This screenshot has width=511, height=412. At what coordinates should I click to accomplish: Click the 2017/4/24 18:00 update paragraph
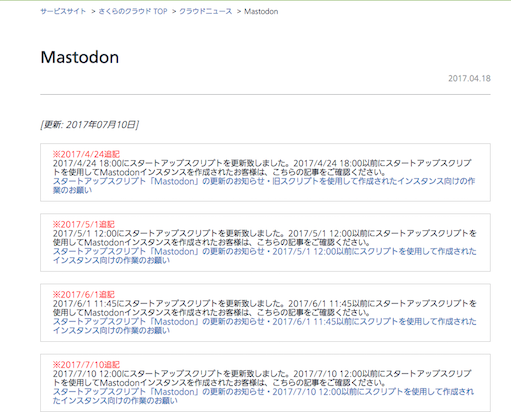pos(262,168)
